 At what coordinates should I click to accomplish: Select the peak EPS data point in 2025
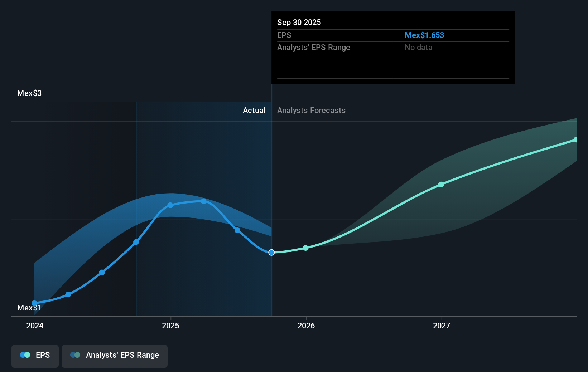tap(204, 201)
